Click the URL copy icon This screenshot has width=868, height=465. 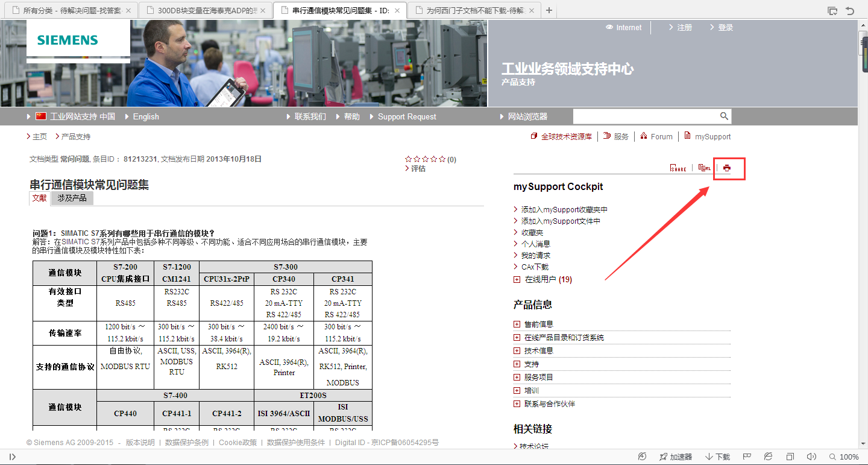[x=704, y=168]
